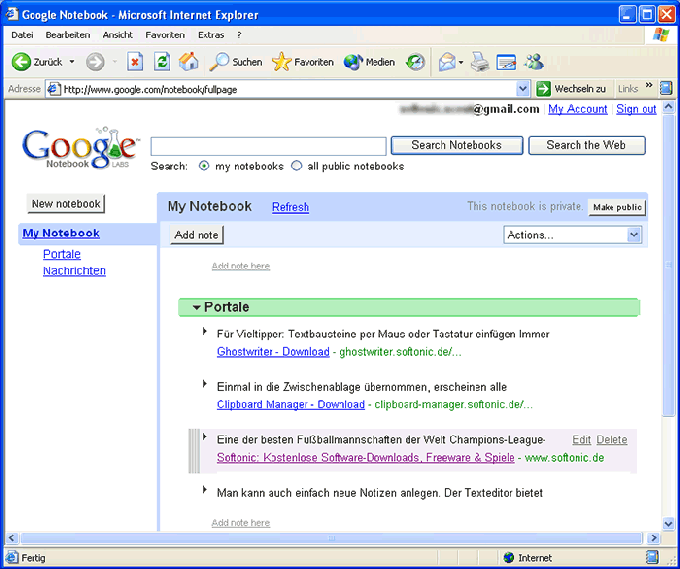Expand the 'Einmal in die Zwischenablage' note

pyautogui.click(x=205, y=384)
